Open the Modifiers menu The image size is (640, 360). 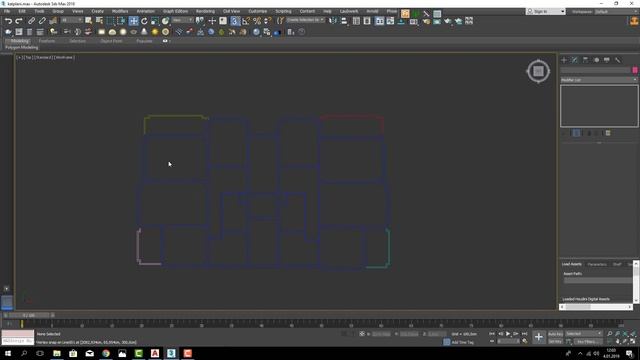pos(120,11)
